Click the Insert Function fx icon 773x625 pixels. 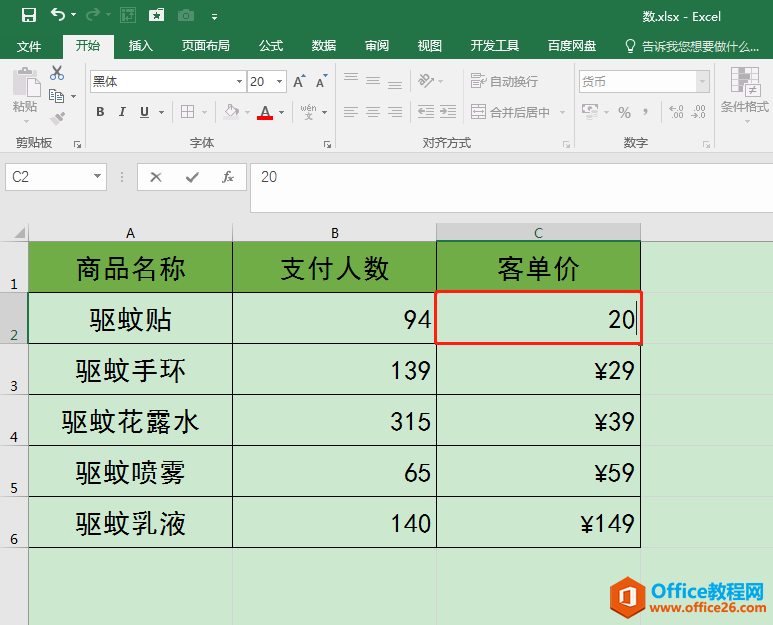tap(228, 177)
